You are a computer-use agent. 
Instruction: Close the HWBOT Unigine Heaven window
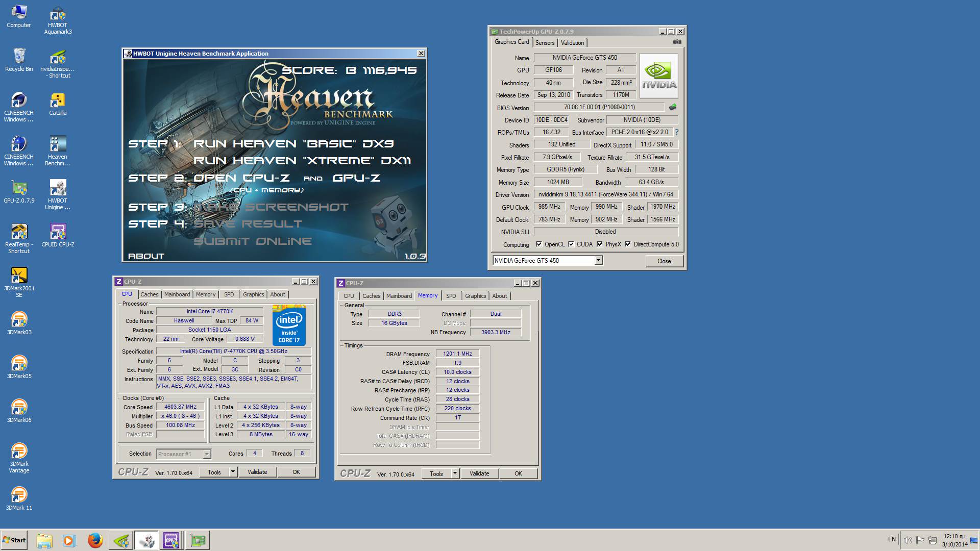point(421,54)
